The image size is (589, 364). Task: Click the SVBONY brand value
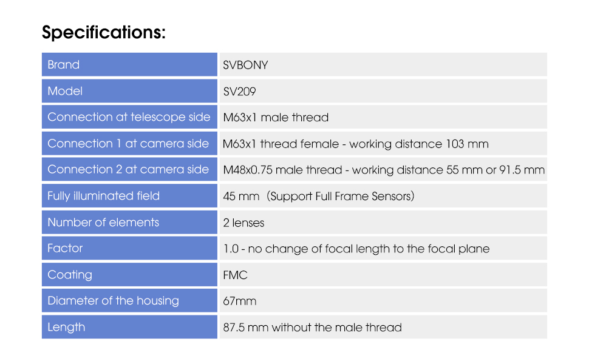[245, 65]
